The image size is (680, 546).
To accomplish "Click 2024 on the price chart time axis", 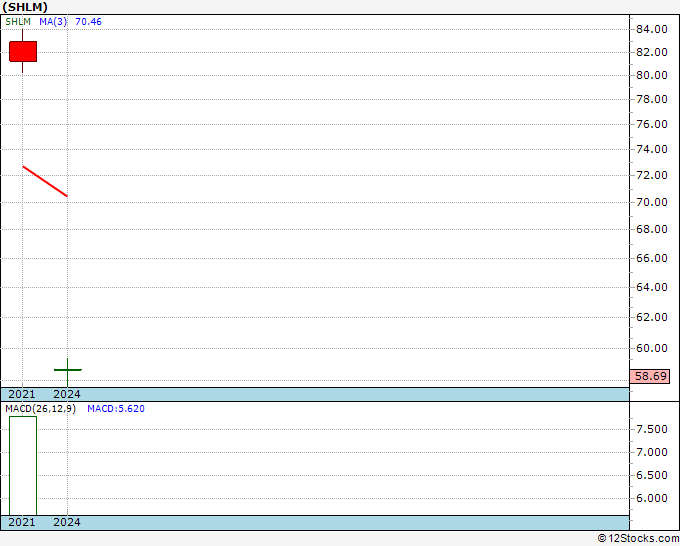I will pyautogui.click(x=67, y=394).
